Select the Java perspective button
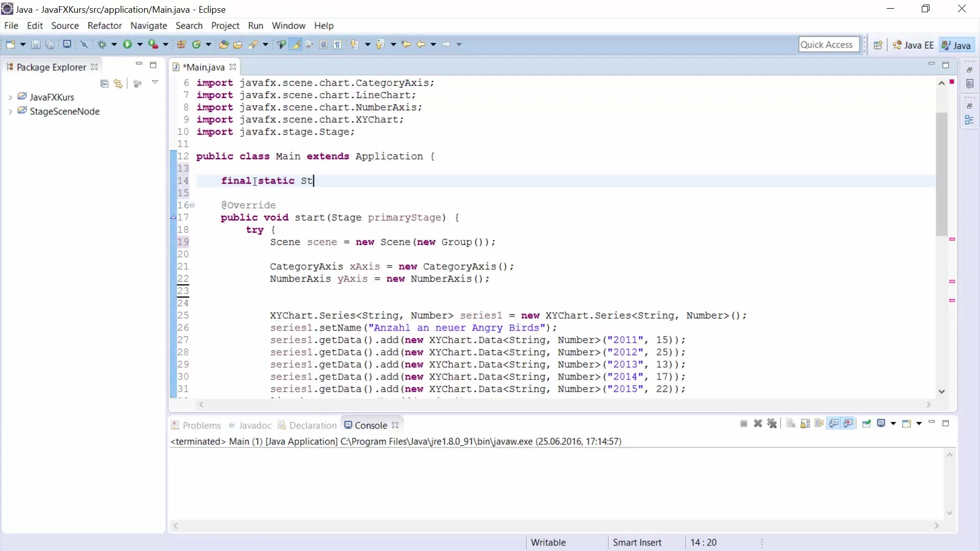 (957, 45)
